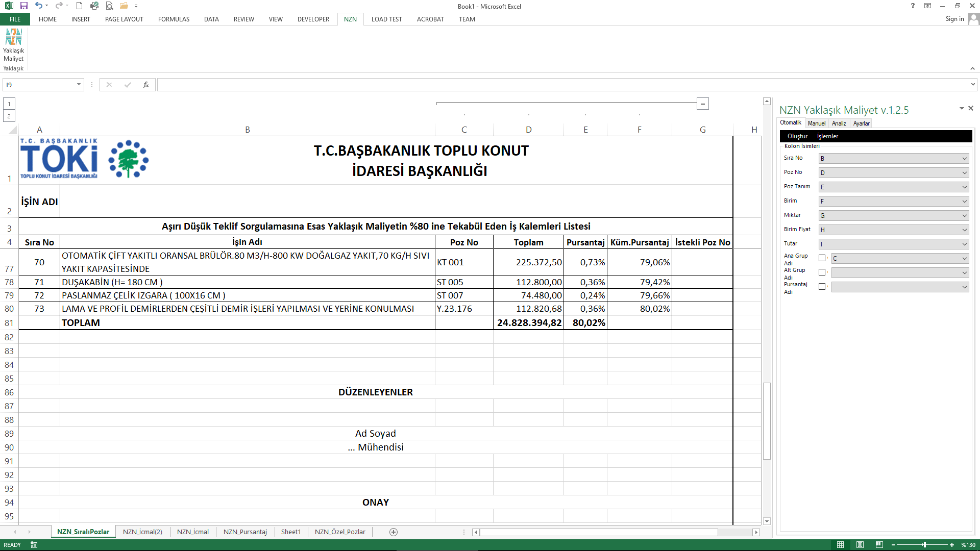Click the add new sheet plus icon
This screenshot has height=551, width=980.
(x=394, y=532)
